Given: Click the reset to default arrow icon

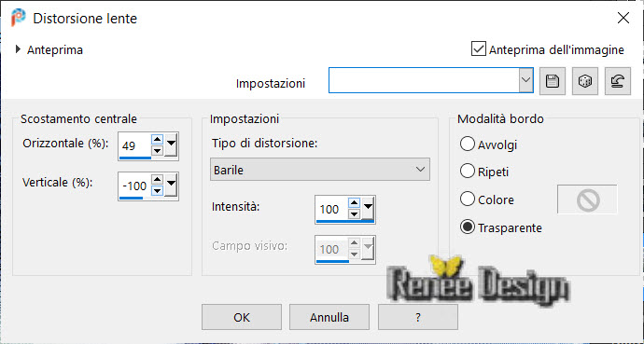Looking at the screenshot, I should tap(618, 81).
